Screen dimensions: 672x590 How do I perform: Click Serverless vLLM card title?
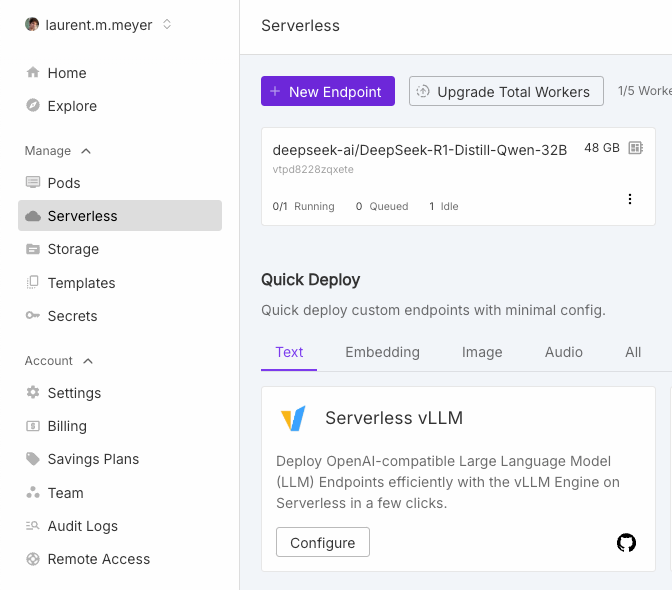point(394,418)
